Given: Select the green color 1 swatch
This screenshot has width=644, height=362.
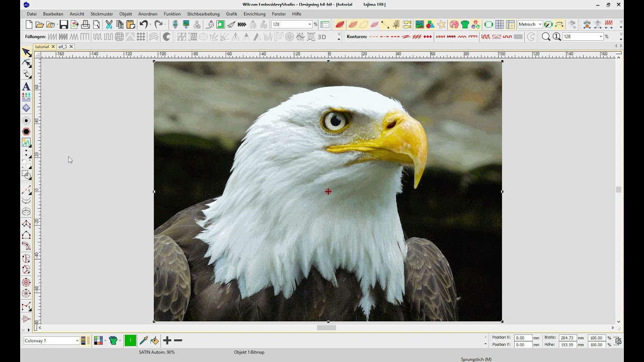Looking at the screenshot, I should [130, 340].
